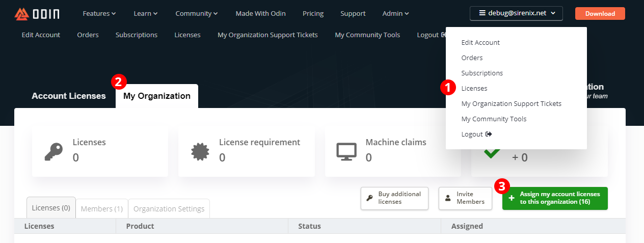Open the Pricing page
The height and width of the screenshot is (243, 644).
(313, 14)
